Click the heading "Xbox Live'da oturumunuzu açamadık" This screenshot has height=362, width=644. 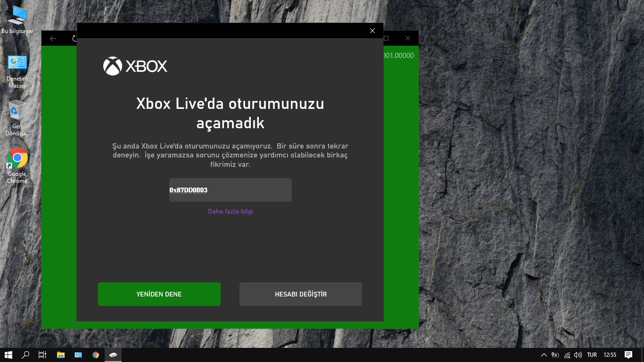[x=230, y=113]
